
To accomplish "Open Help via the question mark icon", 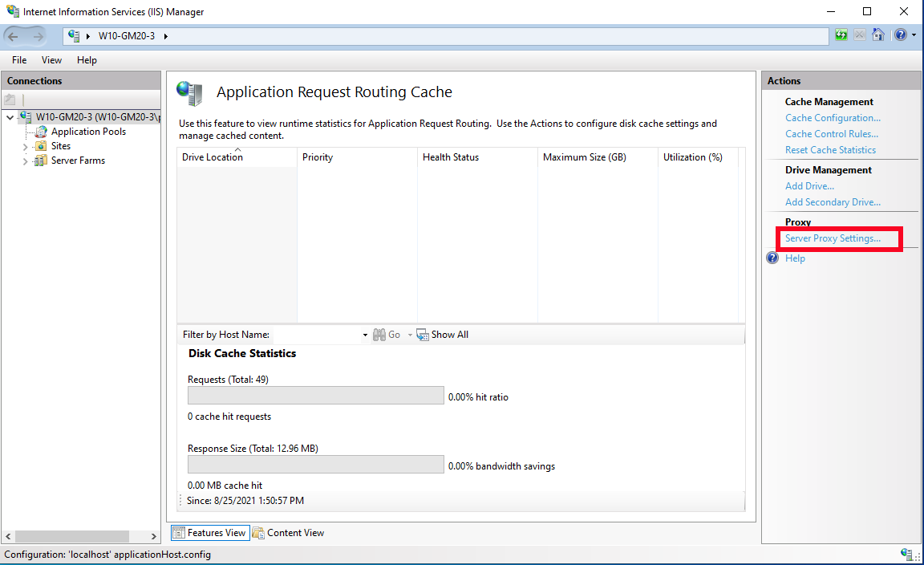I will pyautogui.click(x=900, y=35).
